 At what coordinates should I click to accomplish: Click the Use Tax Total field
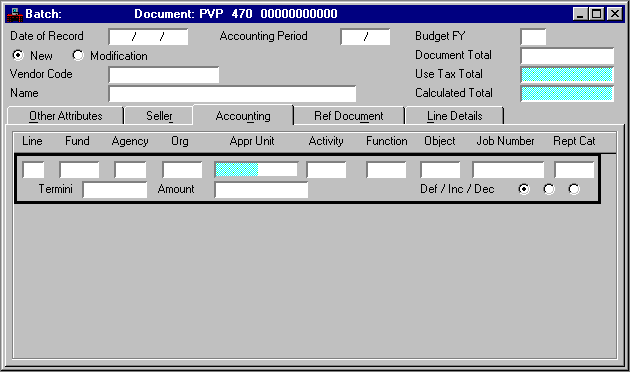567,75
